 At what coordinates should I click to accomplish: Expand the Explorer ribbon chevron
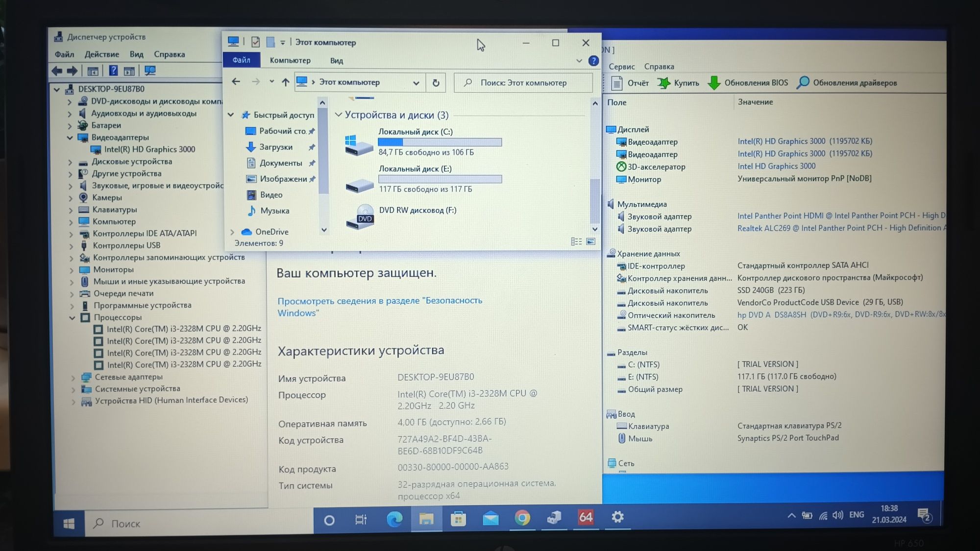[x=579, y=61]
